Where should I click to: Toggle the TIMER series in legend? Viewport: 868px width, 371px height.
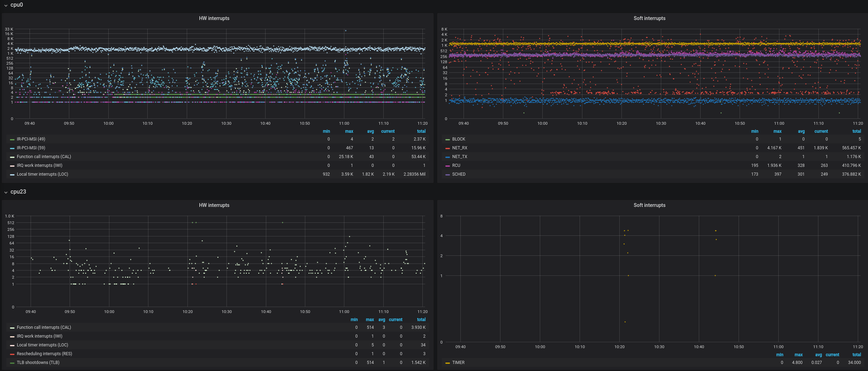[458, 363]
